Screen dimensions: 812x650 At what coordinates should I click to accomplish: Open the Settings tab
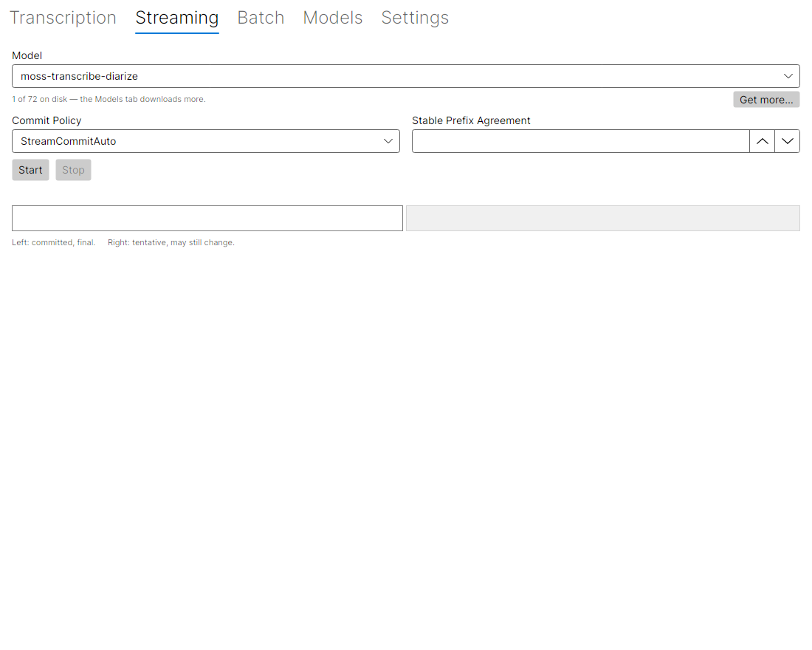(416, 18)
